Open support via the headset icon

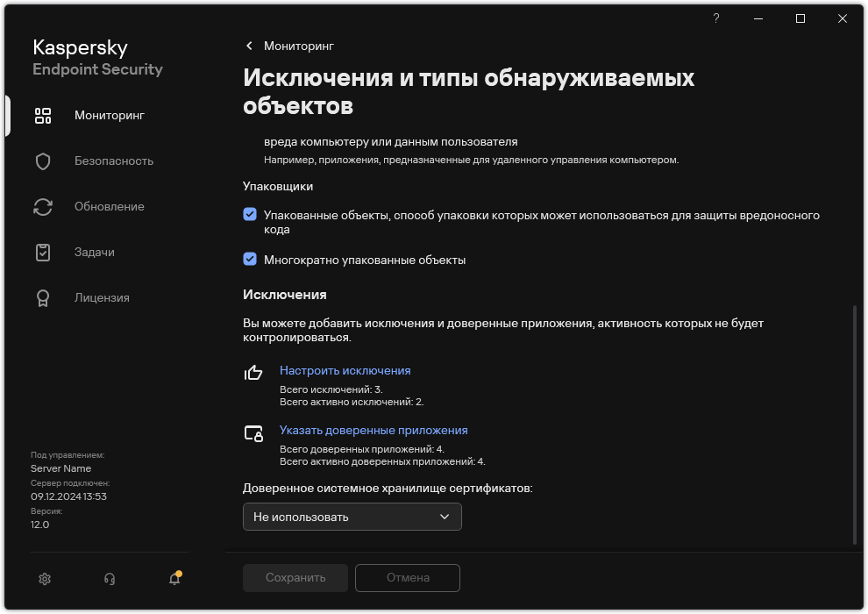pos(110,579)
